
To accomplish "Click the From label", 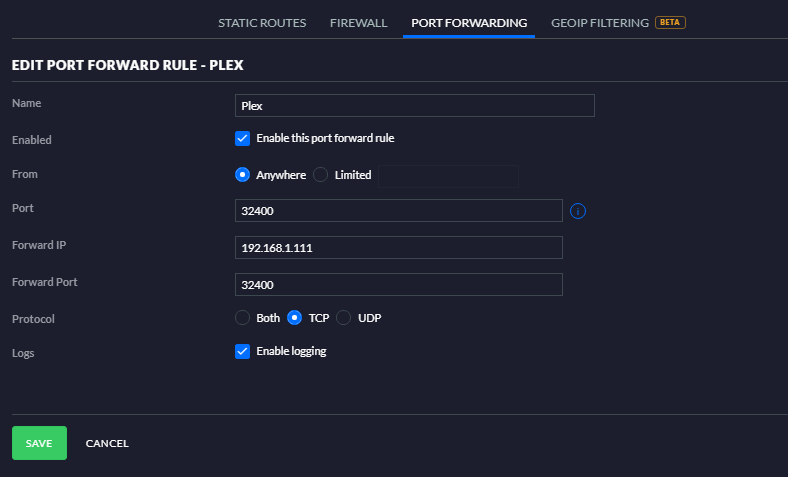I will [x=25, y=174].
